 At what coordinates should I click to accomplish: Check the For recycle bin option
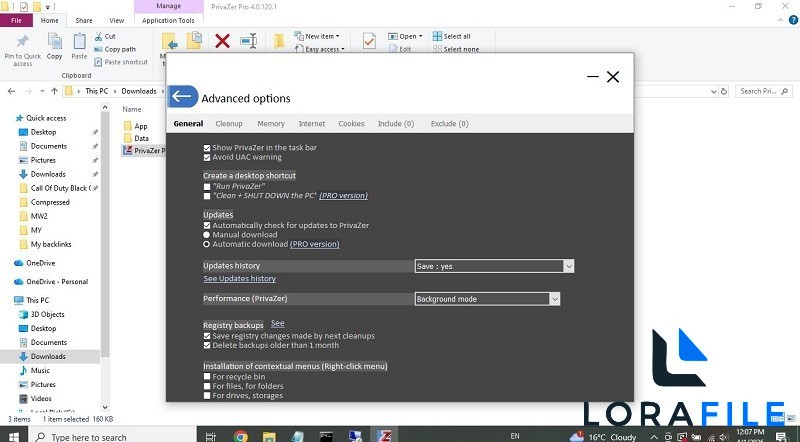pos(207,377)
